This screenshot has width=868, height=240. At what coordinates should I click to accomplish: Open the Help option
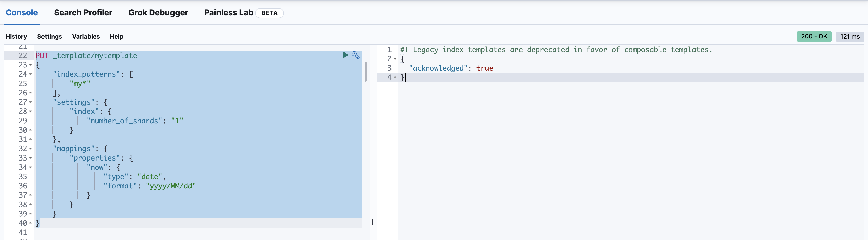[x=117, y=36]
